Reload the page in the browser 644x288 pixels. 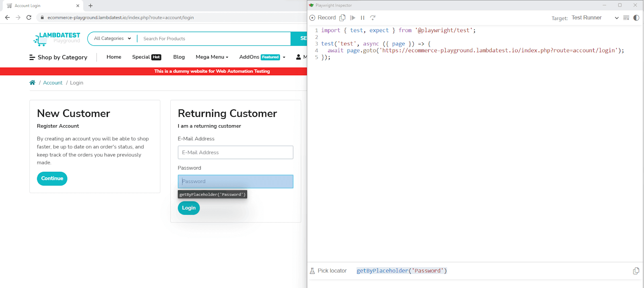(x=29, y=17)
